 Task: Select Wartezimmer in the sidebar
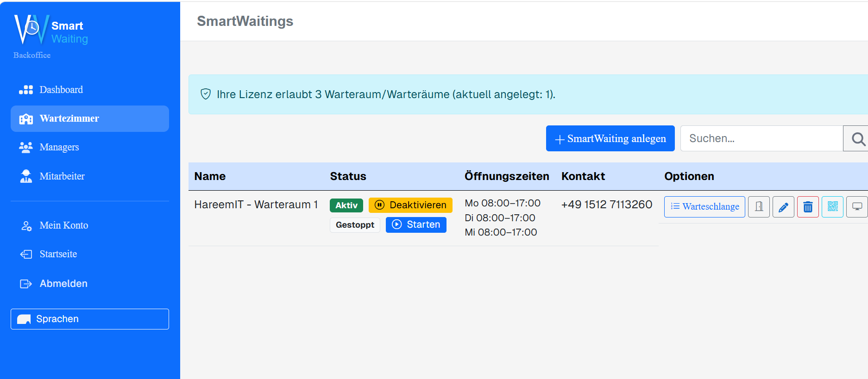pyautogui.click(x=89, y=118)
